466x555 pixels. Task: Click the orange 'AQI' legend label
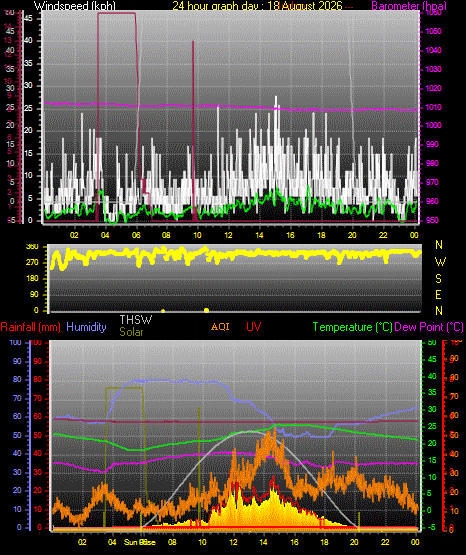coord(220,327)
